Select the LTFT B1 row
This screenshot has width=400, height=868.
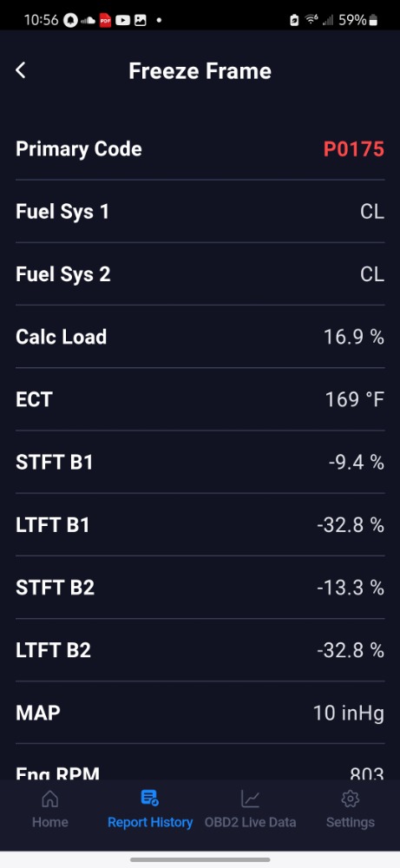(200, 525)
